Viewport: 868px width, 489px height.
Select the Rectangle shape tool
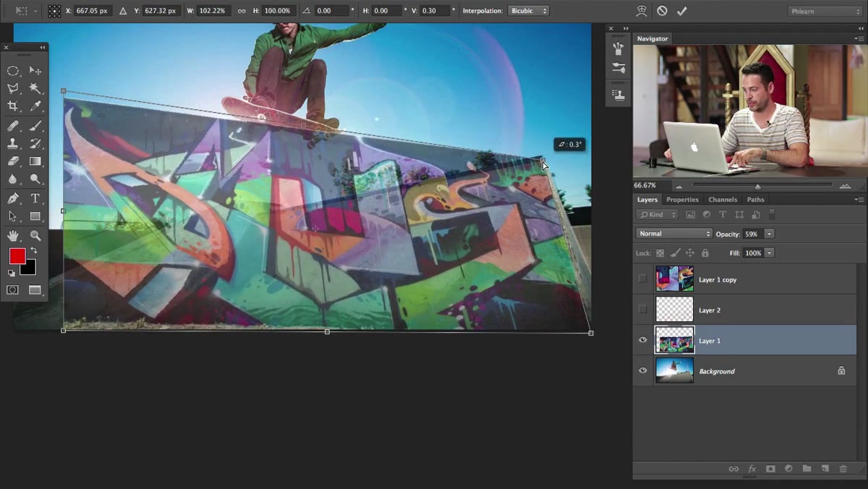[x=35, y=216]
